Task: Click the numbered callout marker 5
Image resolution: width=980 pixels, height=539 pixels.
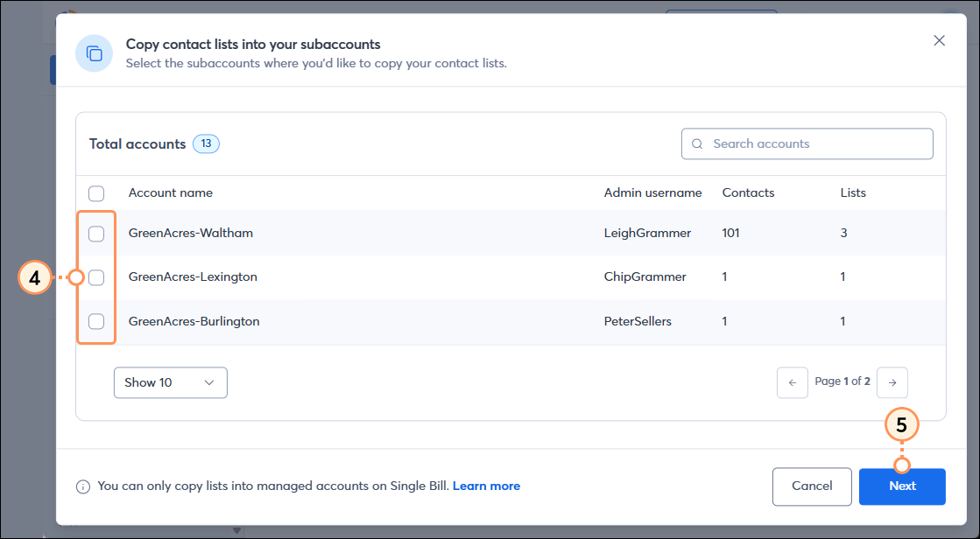Action: [x=902, y=424]
